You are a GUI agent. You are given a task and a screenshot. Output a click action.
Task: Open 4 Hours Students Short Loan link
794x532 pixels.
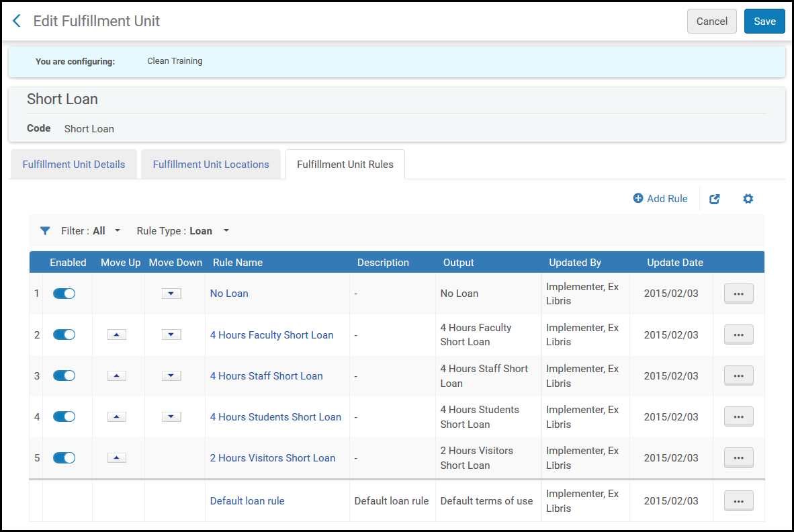(x=275, y=417)
